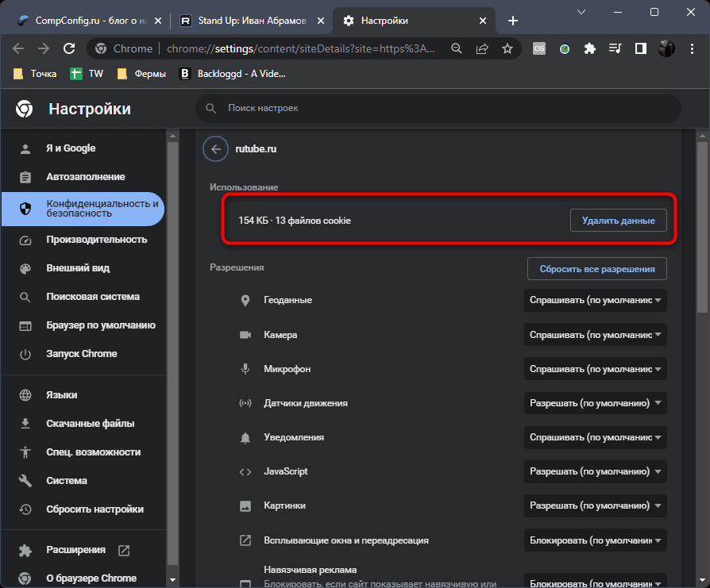Select Конфиденциальность и безопасность section
This screenshot has width=710, height=588.
83,209
